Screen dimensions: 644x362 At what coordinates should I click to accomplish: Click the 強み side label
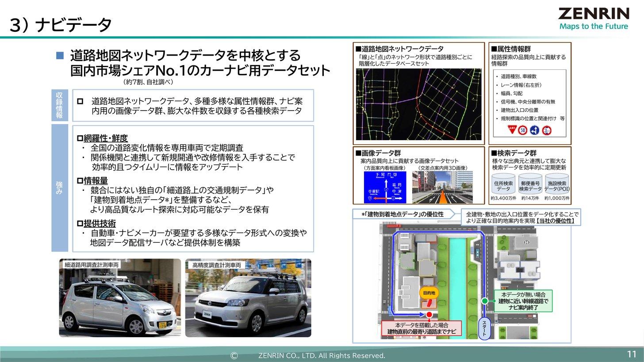pos(59,188)
